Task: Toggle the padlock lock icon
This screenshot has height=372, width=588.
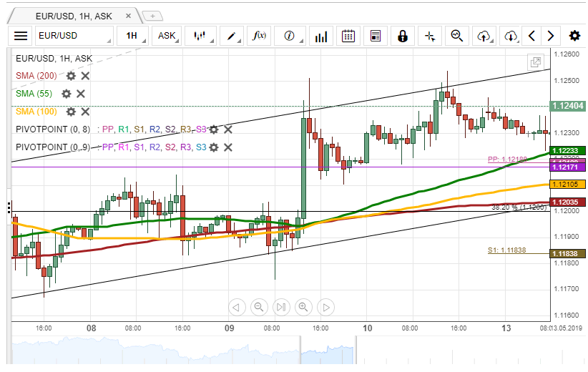Action: pyautogui.click(x=403, y=36)
